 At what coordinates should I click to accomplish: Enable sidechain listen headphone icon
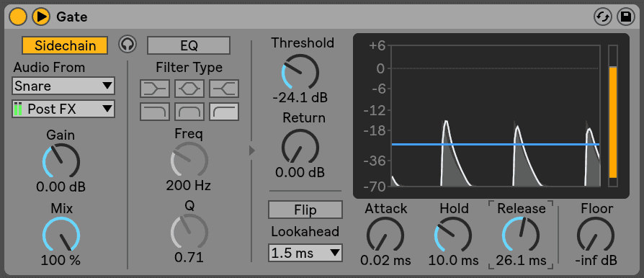[128, 45]
